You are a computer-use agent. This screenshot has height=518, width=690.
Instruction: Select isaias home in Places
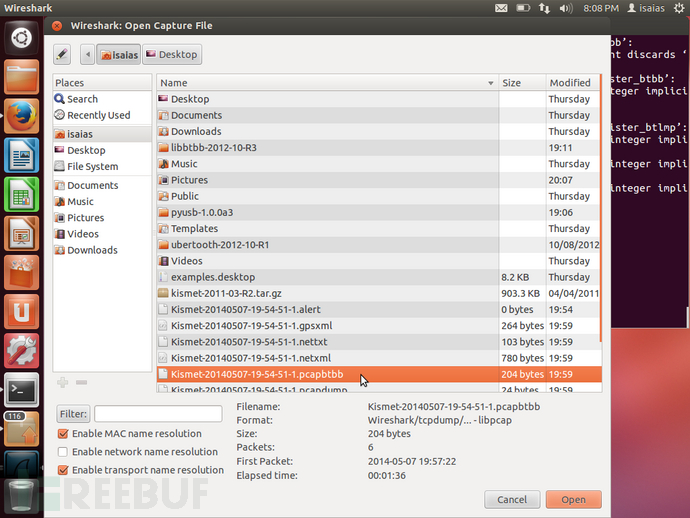click(x=102, y=134)
